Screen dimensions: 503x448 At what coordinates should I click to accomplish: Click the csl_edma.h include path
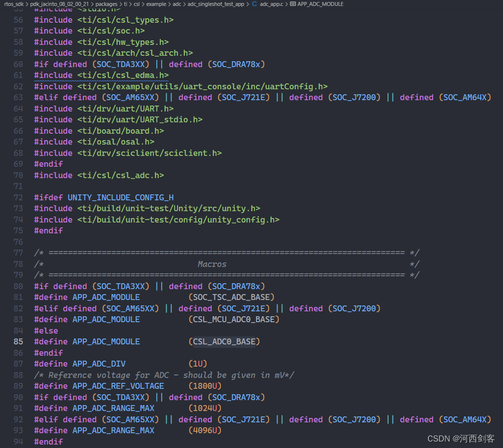pos(123,75)
